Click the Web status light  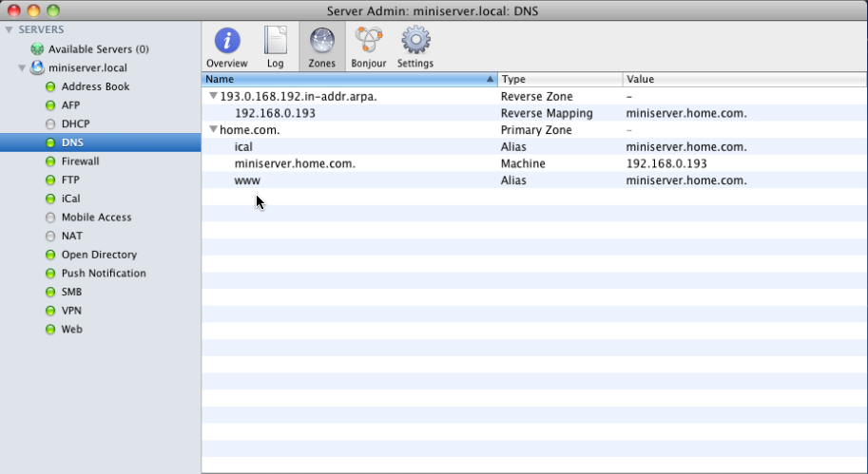50,329
